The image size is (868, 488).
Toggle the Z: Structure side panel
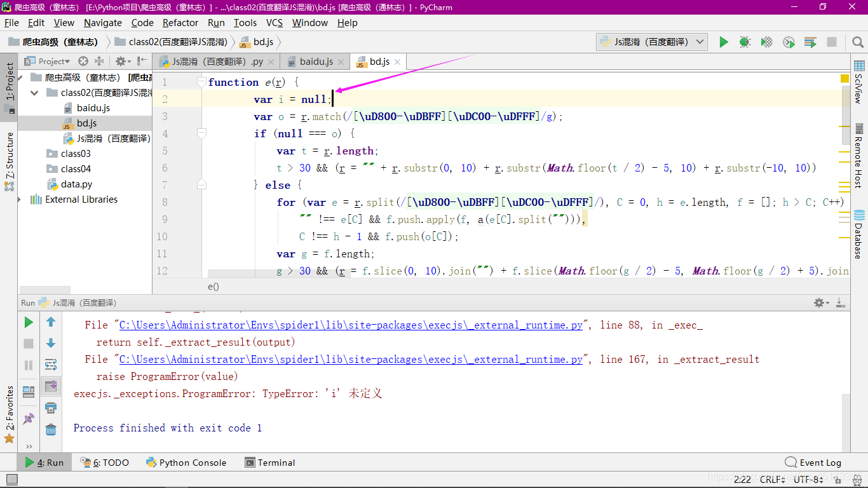pos(9,161)
